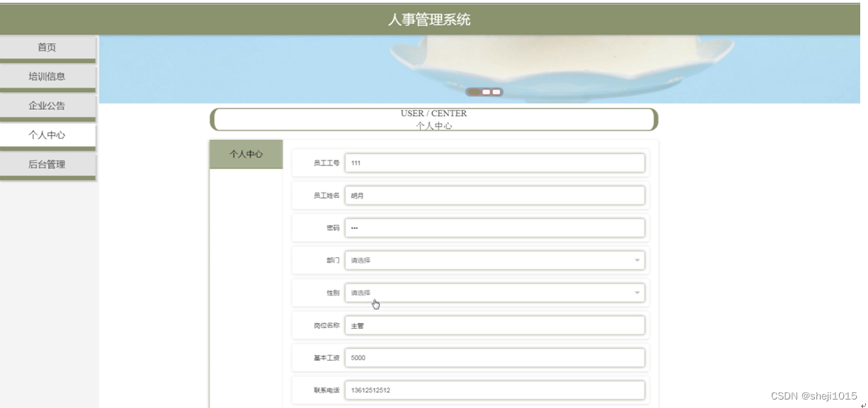Open the 性别 select box
Viewport: 868px width, 408px height.
495,293
